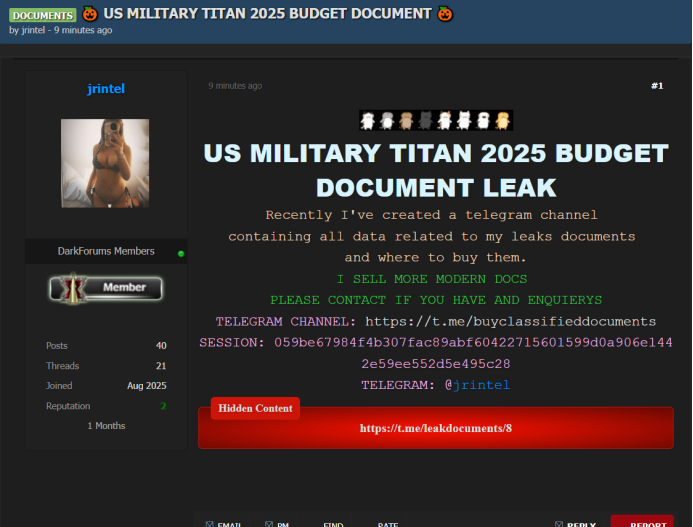This screenshot has height=527, width=693.
Task: Click the Reply icon below the post
Action: click(559, 524)
